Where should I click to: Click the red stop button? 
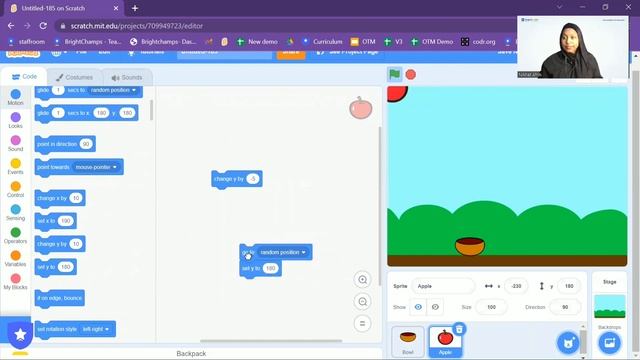[411, 74]
